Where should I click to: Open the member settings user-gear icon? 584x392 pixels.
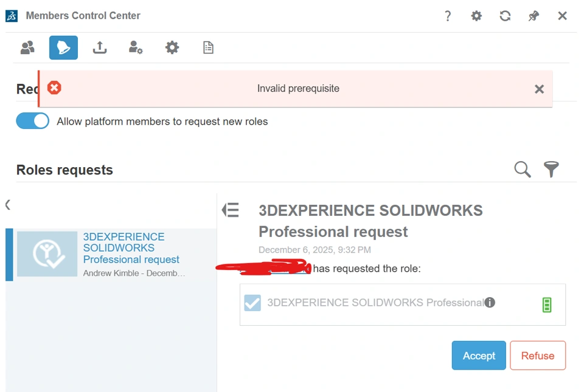click(136, 47)
